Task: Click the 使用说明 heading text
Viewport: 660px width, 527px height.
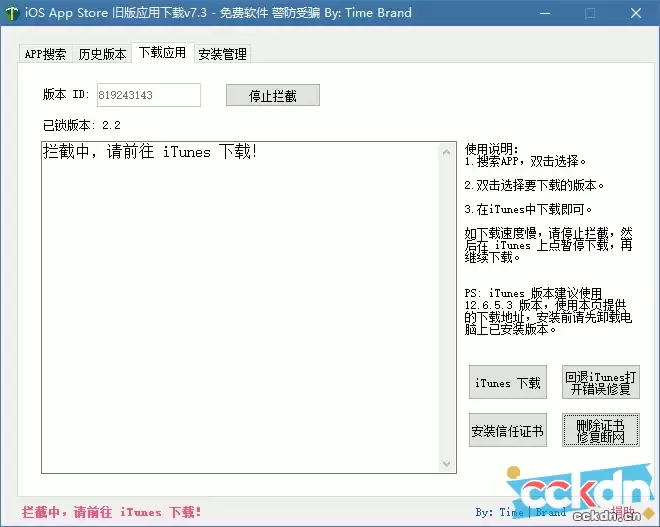Action: click(x=492, y=149)
